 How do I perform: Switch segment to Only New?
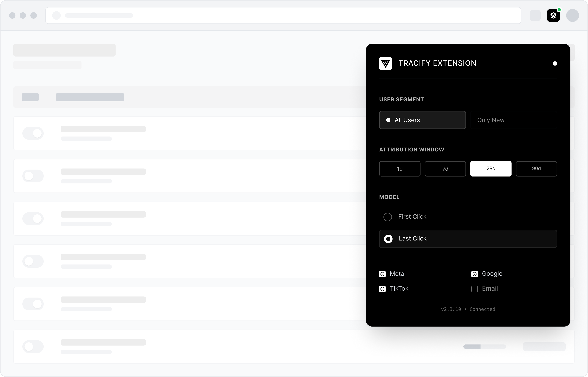[513, 120]
